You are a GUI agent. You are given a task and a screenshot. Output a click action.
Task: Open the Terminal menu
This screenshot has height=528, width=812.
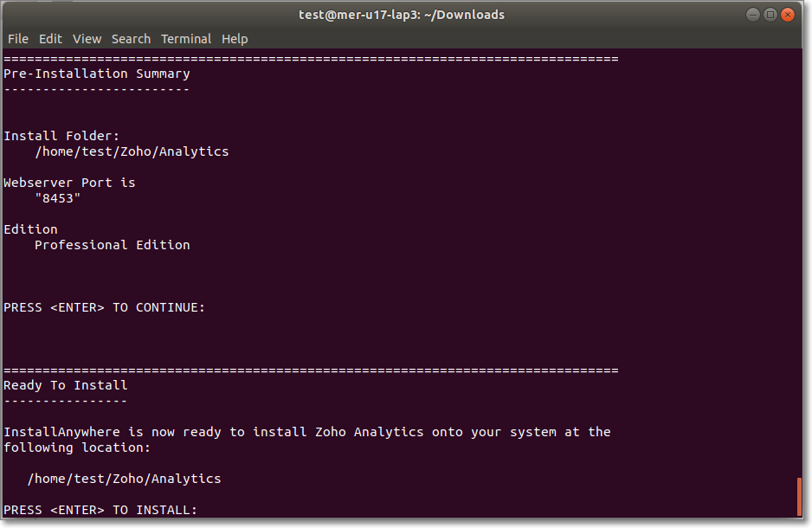click(x=186, y=39)
